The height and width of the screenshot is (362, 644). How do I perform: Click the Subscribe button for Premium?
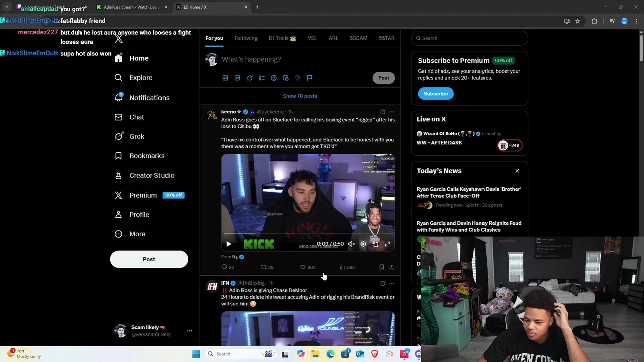[x=436, y=94]
